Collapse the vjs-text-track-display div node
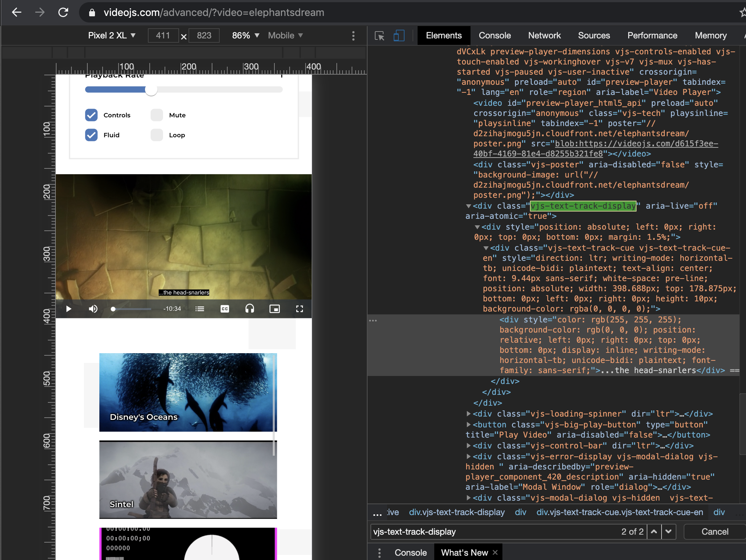 coord(468,206)
